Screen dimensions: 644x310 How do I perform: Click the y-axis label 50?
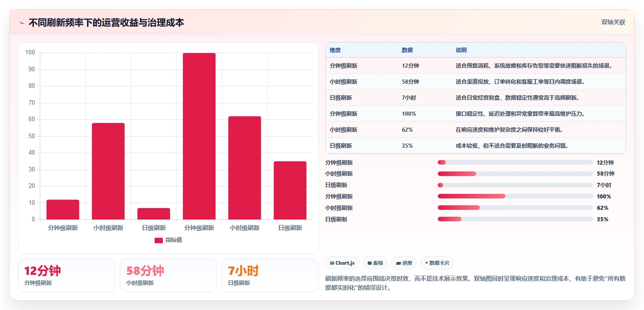[x=31, y=136]
